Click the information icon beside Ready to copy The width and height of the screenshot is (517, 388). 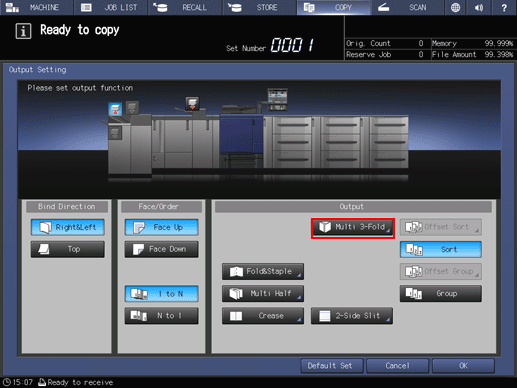23,31
